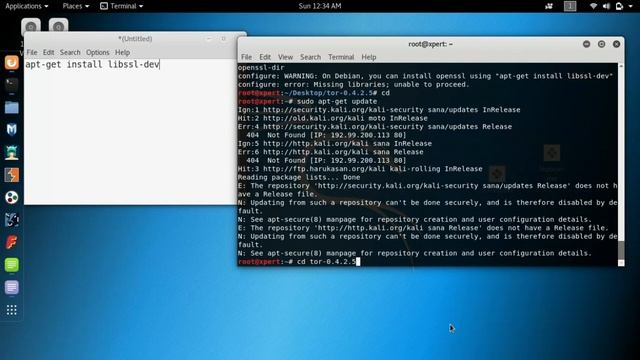This screenshot has width=640, height=360.
Task: Click the second desktop icon behind the editor
Action: click(x=58, y=26)
